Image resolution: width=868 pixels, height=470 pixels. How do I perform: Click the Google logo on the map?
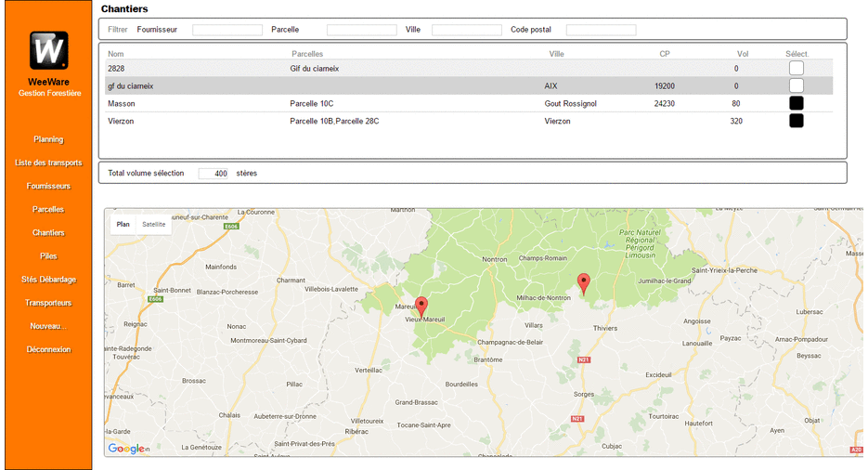pos(126,449)
